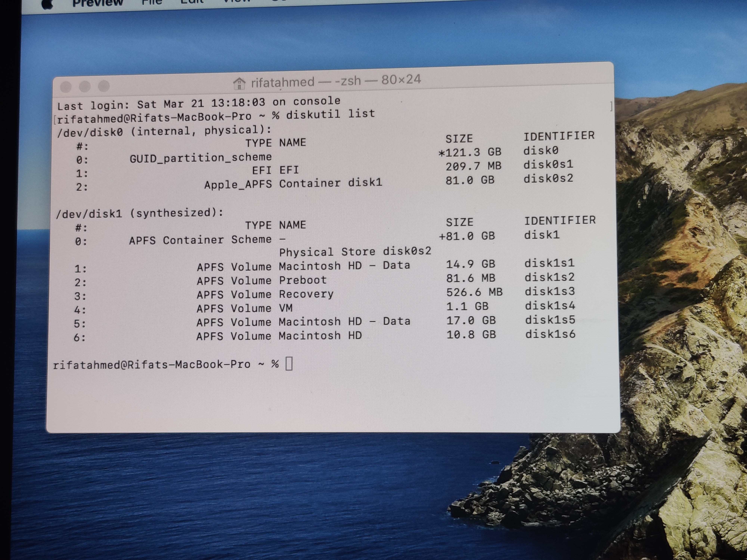Click the APFS Volume Preboot row
Viewport: 747px width, 560px height.
[x=261, y=280]
